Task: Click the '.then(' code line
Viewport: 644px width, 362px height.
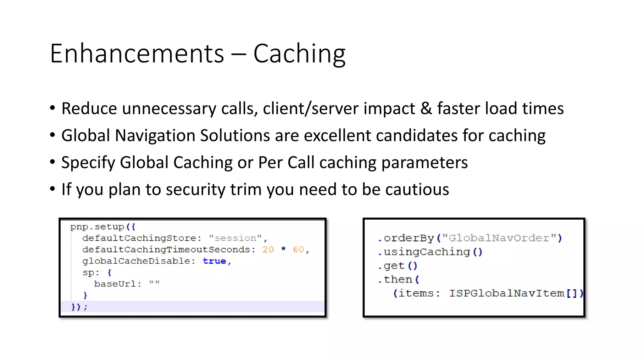Action: pos(398,279)
